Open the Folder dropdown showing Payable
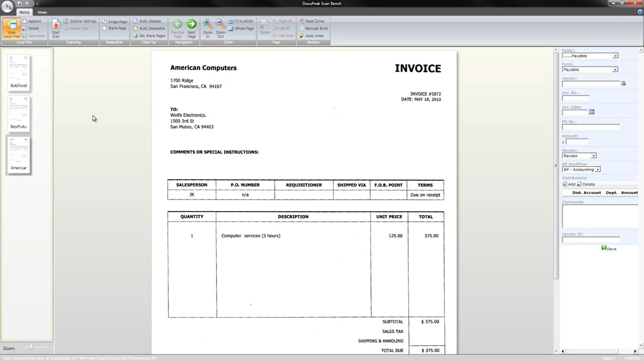This screenshot has height=362, width=644. 616,56
